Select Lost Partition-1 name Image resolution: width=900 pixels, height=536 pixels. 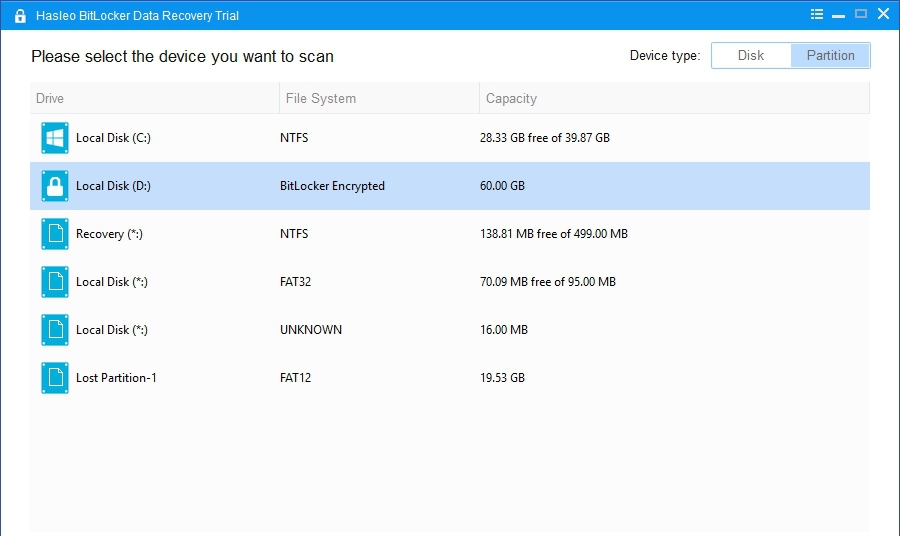[117, 378]
